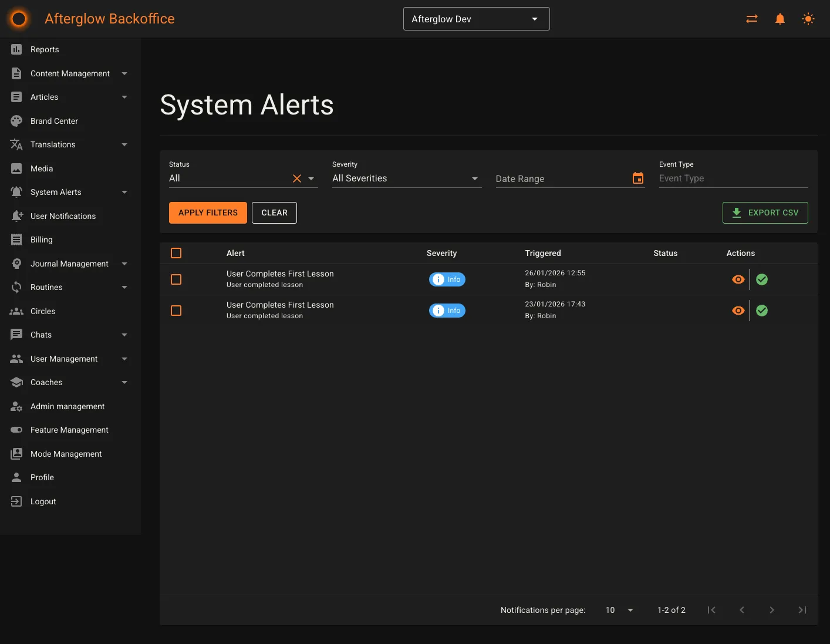This screenshot has width=830, height=644.
Task: View the first alert using the eye icon
Action: pyautogui.click(x=738, y=279)
